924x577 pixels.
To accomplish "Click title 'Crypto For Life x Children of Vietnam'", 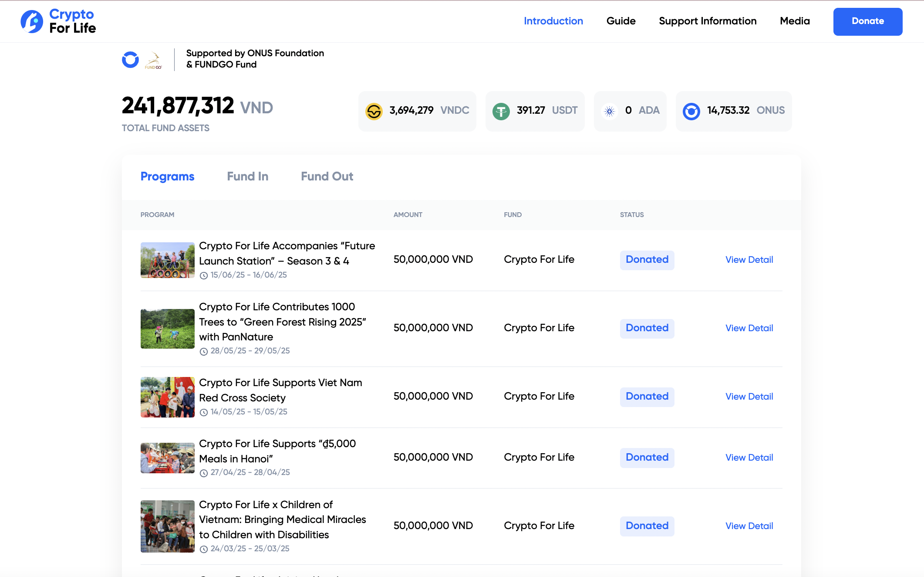I will 282,519.
